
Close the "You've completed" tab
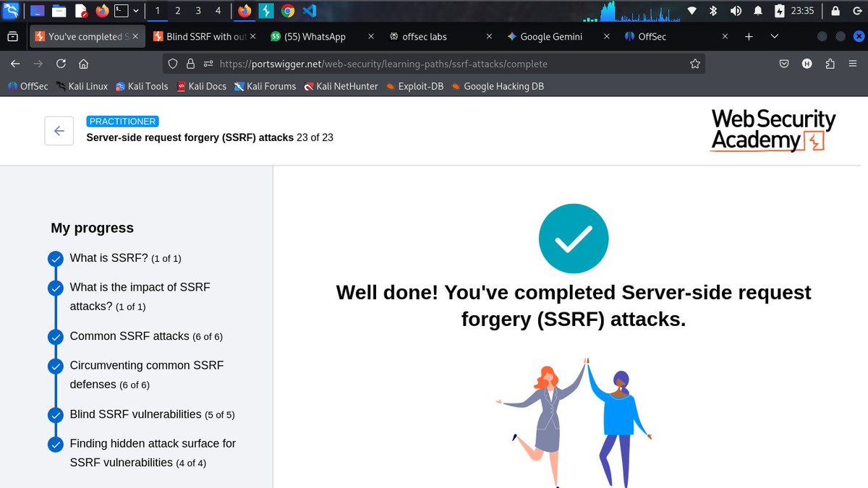[x=136, y=36]
